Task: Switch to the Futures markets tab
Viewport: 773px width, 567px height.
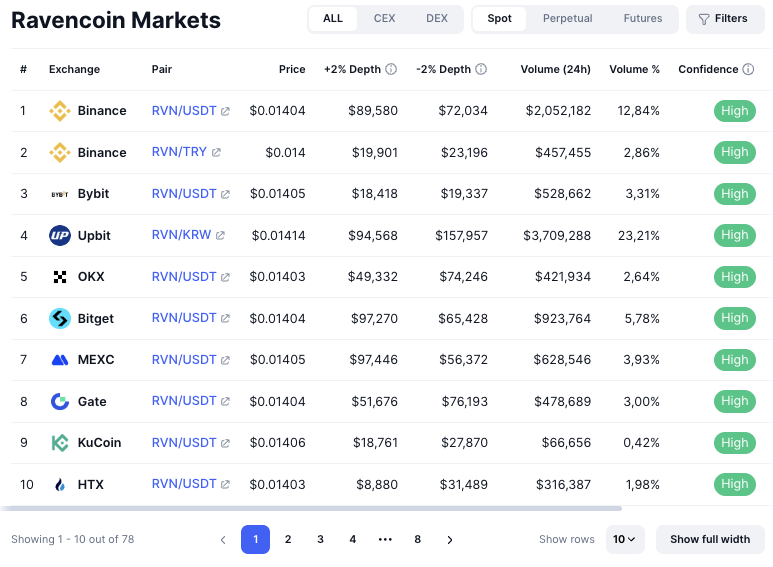Action: 642,19
